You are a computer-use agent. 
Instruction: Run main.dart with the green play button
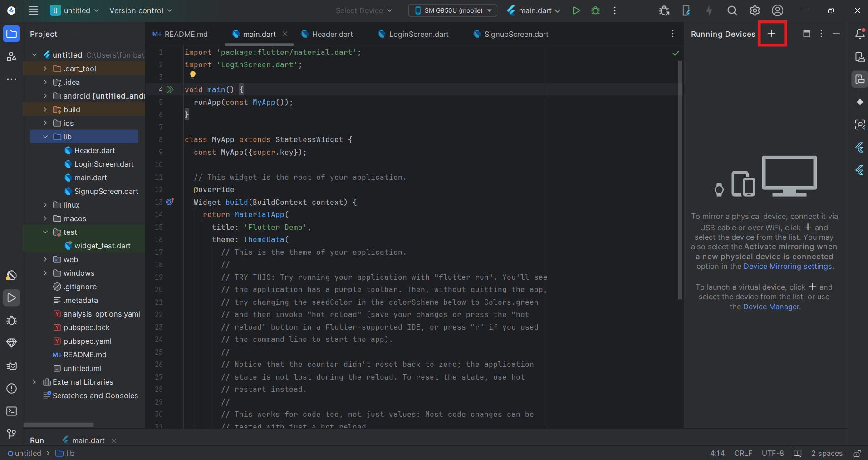click(x=576, y=10)
